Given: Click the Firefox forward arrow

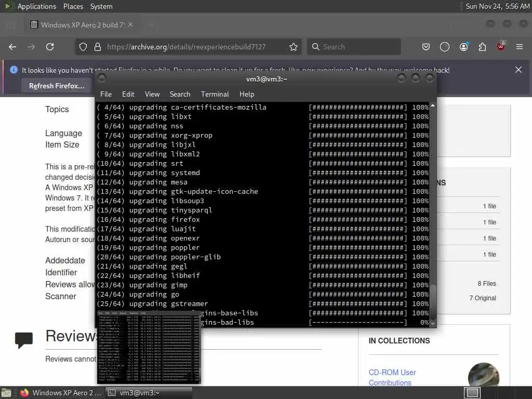Looking at the screenshot, I should click(31, 47).
